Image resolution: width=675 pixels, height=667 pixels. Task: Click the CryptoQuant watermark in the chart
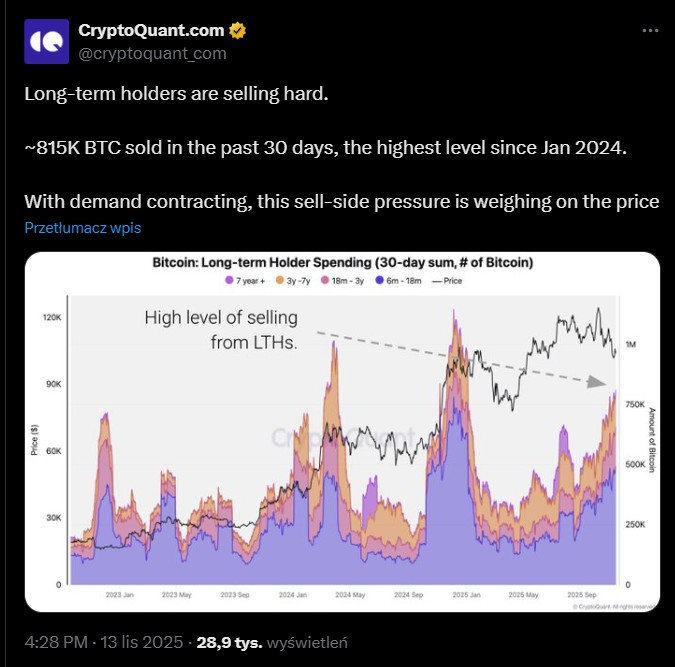[x=342, y=438]
